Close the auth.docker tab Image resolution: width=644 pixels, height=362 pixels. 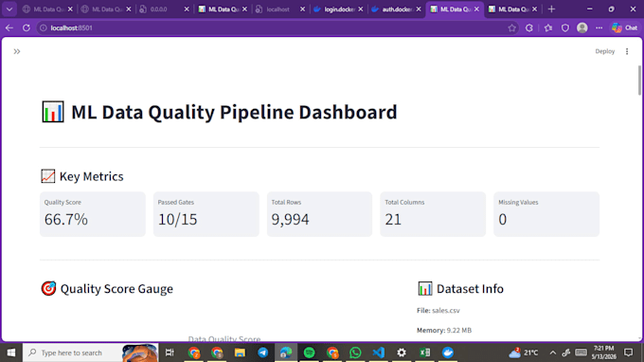418,9
